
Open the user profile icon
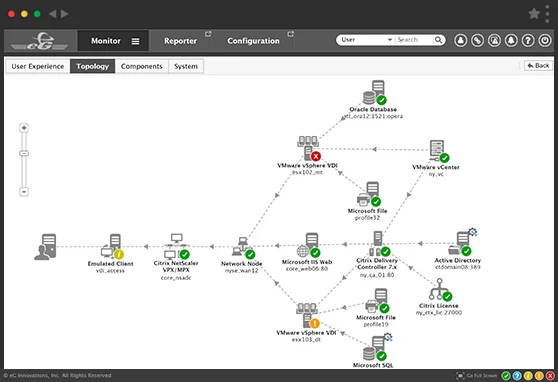pyautogui.click(x=460, y=40)
